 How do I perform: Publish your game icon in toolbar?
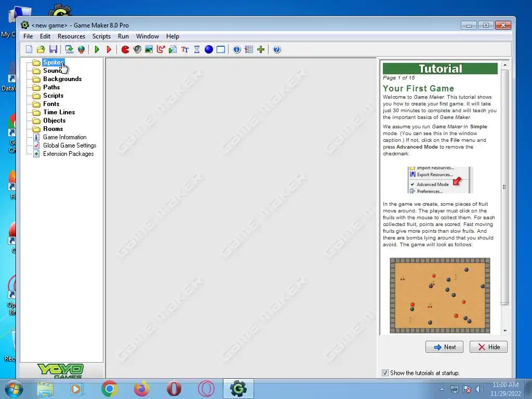point(81,49)
